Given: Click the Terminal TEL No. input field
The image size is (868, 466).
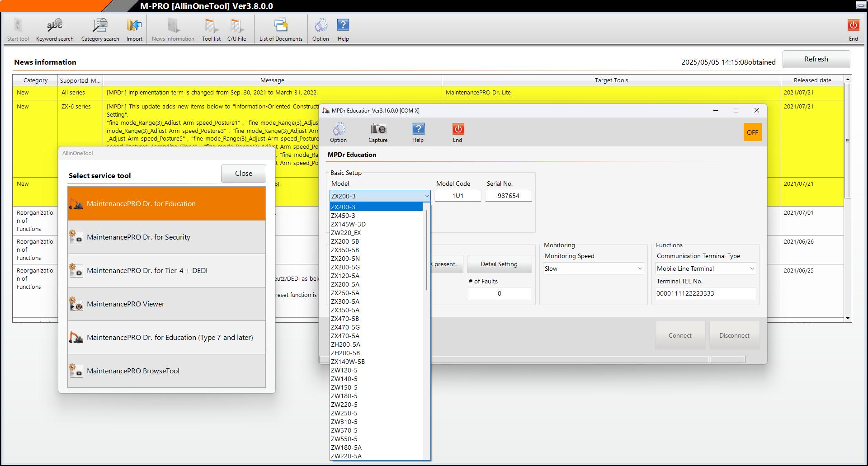Looking at the screenshot, I should (705, 293).
